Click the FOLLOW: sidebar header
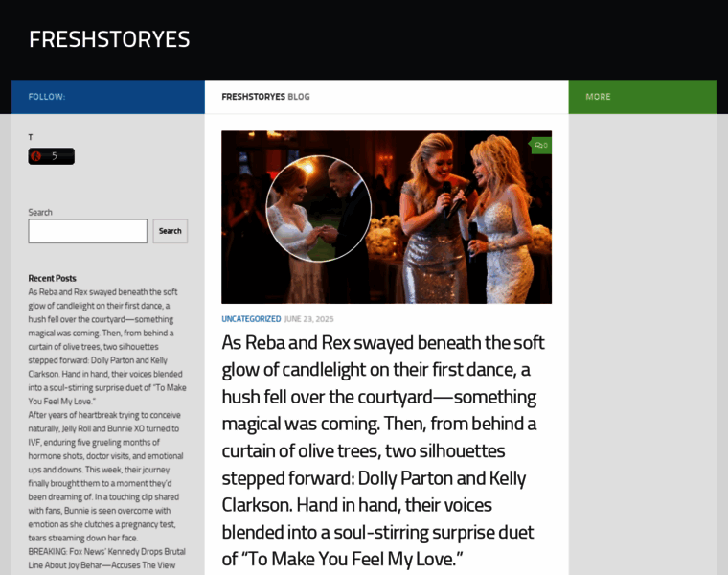Screen dimensions: 728x575 [47, 97]
